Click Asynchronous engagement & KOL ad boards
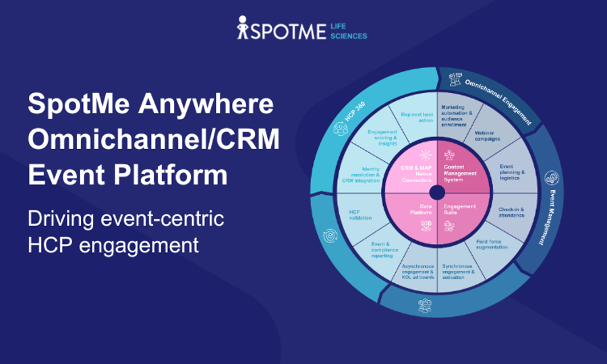Screen dimensions: 607x364 pyautogui.click(x=417, y=272)
